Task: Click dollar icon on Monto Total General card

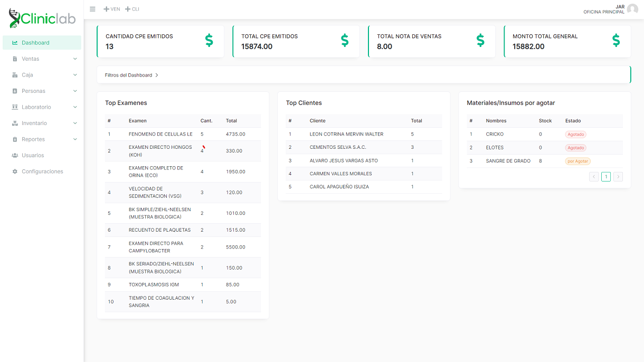Action: coord(616,41)
